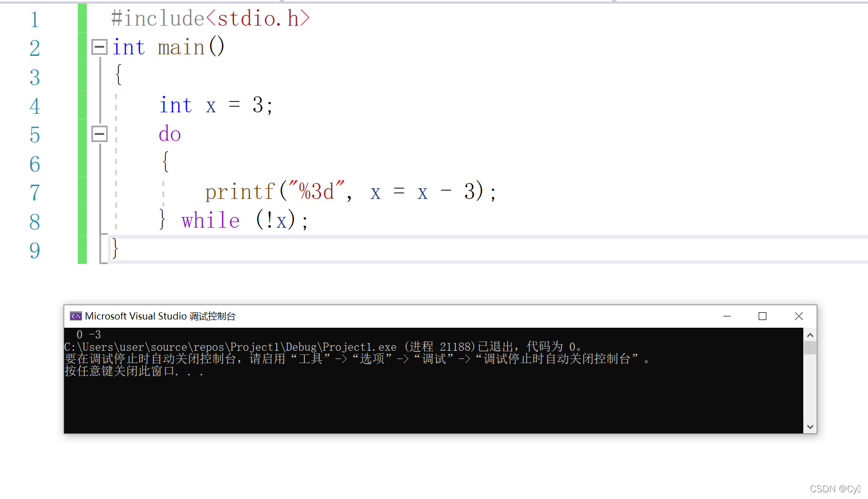
Task: Click the 'do' keyword
Action: 170,134
